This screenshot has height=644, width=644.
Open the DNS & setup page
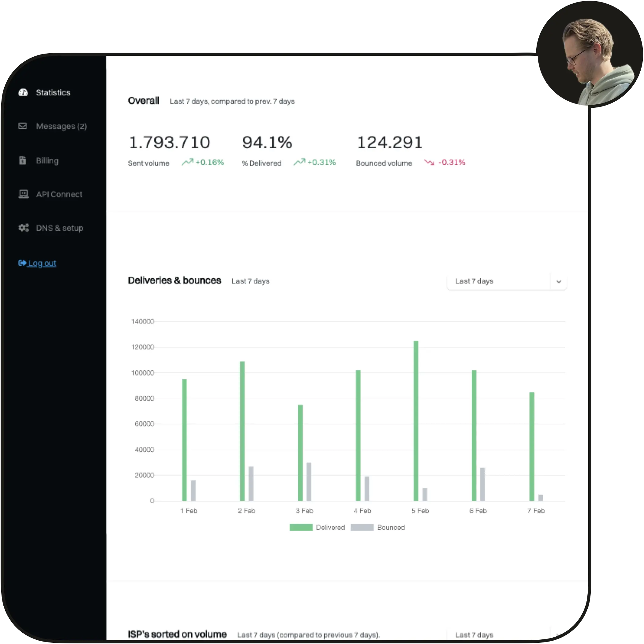59,228
